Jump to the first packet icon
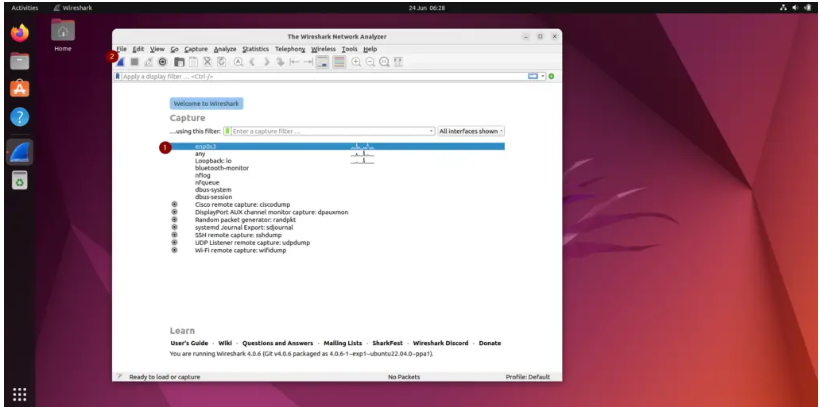 (294, 62)
